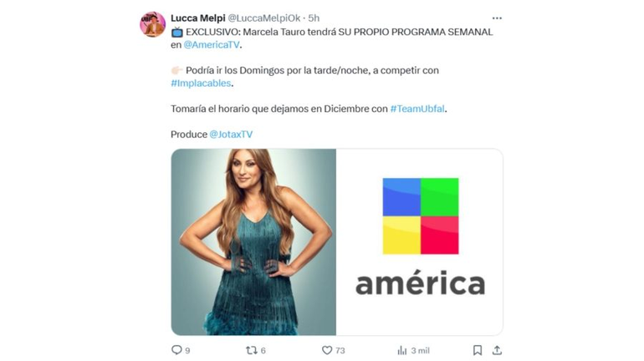
Task: Like the tweet with the heart icon
Action: tap(327, 350)
